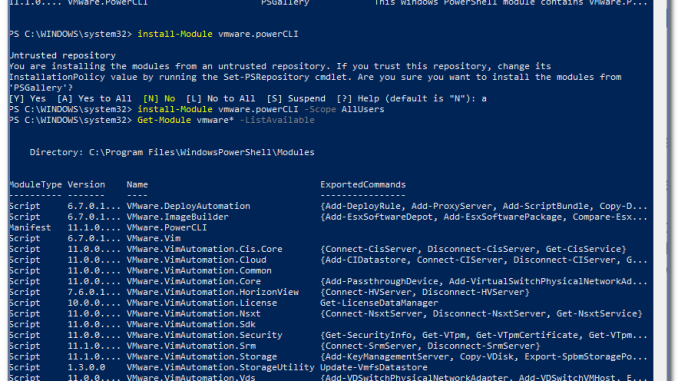Click the VMware.DeployAutomation module name

point(188,206)
